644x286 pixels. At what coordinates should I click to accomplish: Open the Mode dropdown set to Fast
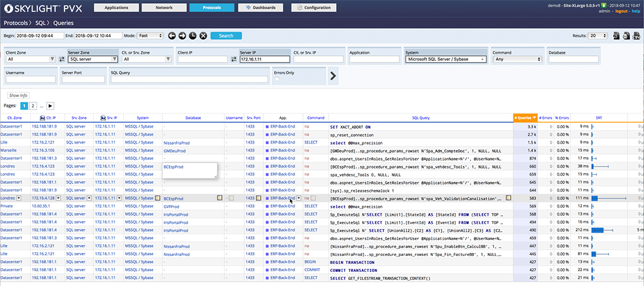150,36
